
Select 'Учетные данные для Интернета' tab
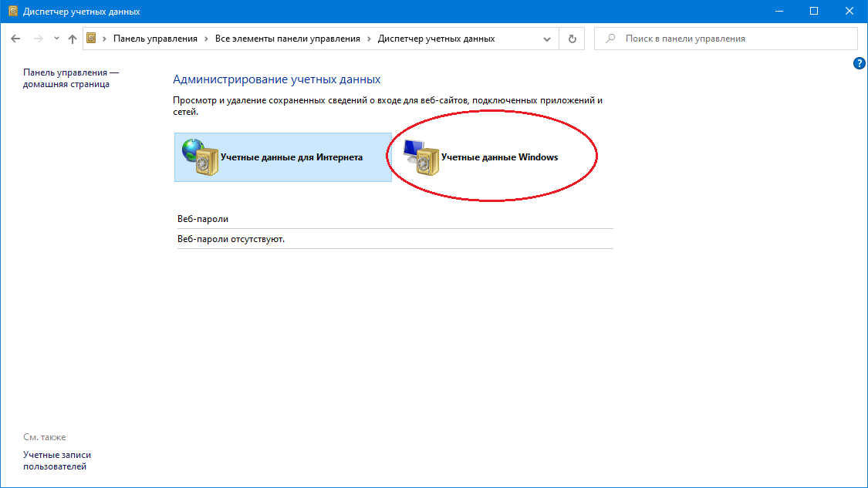(x=283, y=157)
